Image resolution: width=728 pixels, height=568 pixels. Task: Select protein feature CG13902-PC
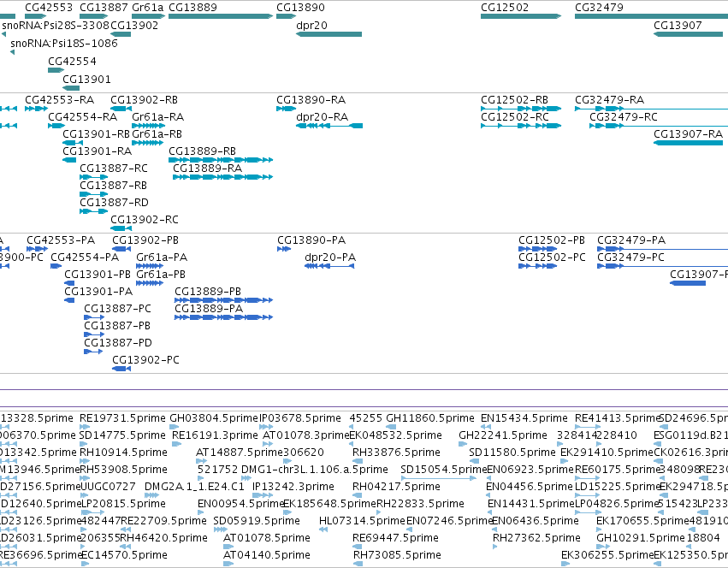pos(121,369)
